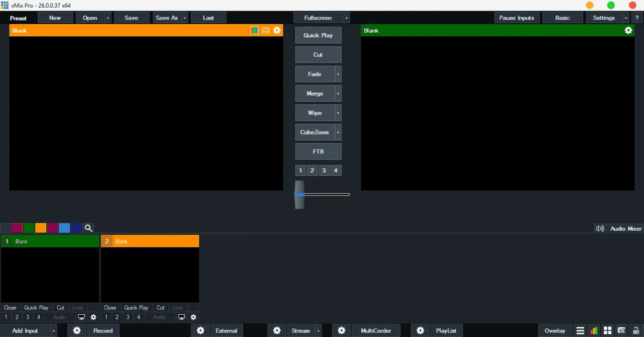Open gear settings of input 1

(93, 317)
